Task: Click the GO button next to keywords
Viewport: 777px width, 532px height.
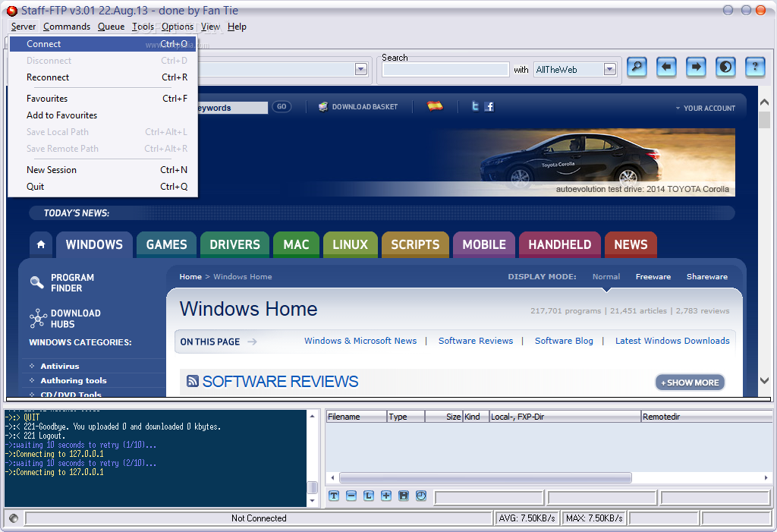Action: pos(282,106)
